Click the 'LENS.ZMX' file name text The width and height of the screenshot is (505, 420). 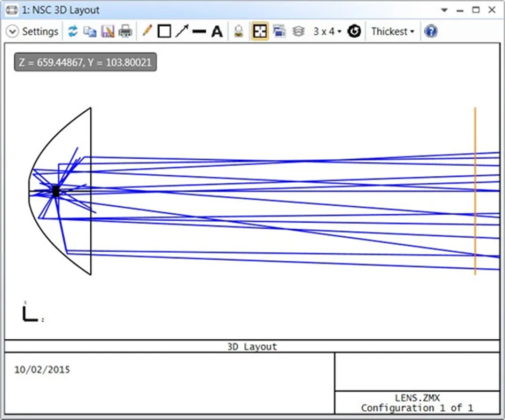pos(417,398)
